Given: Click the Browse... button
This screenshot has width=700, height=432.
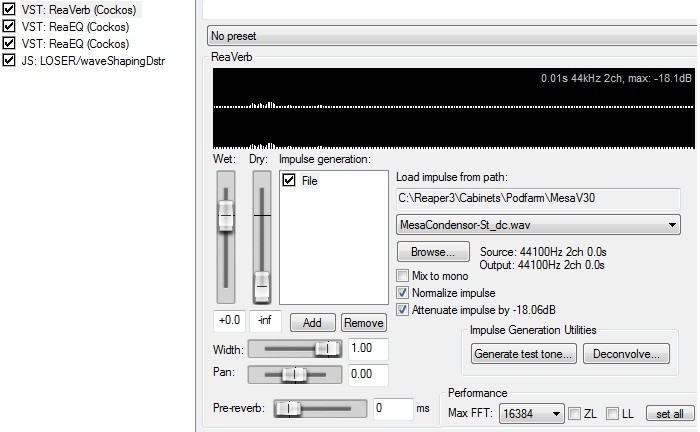Looking at the screenshot, I should coord(433,252).
